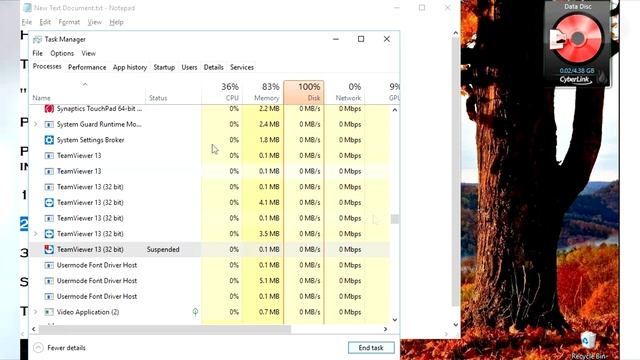640x360 pixels.
Task: Open the CyberLink Data Disc gadget
Action: coord(577,44)
